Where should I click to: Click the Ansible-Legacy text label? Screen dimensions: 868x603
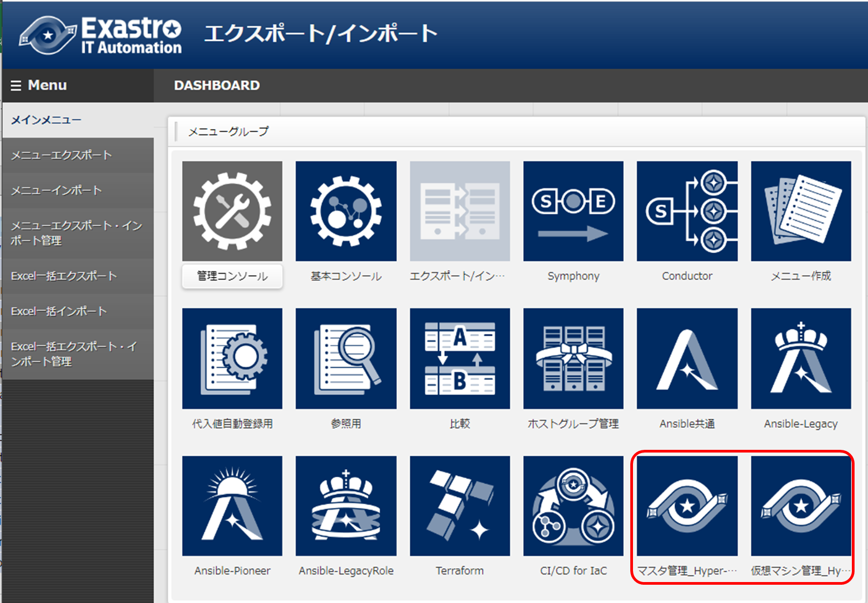pyautogui.click(x=801, y=424)
